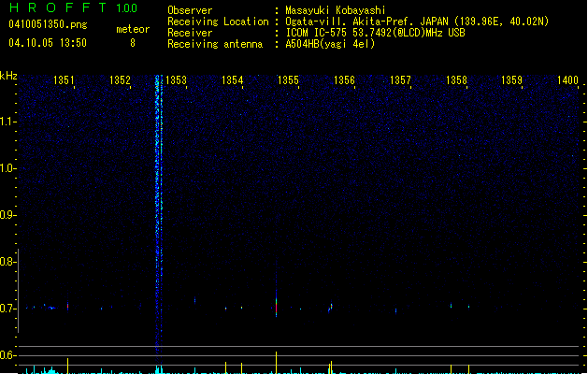Click the meteor count label
The image size is (588, 374).
pos(133,29)
